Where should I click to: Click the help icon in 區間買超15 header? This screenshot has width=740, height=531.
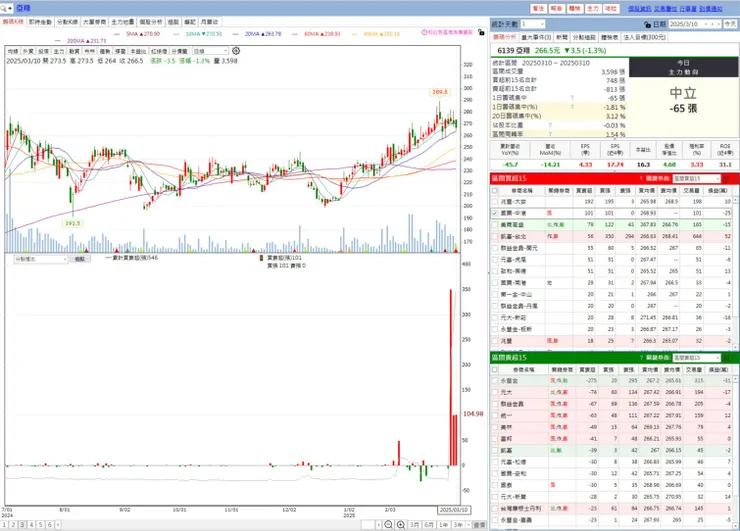[641, 178]
